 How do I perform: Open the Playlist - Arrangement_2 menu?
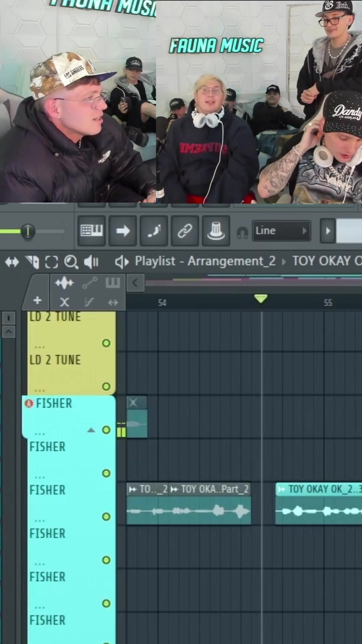coord(205,261)
